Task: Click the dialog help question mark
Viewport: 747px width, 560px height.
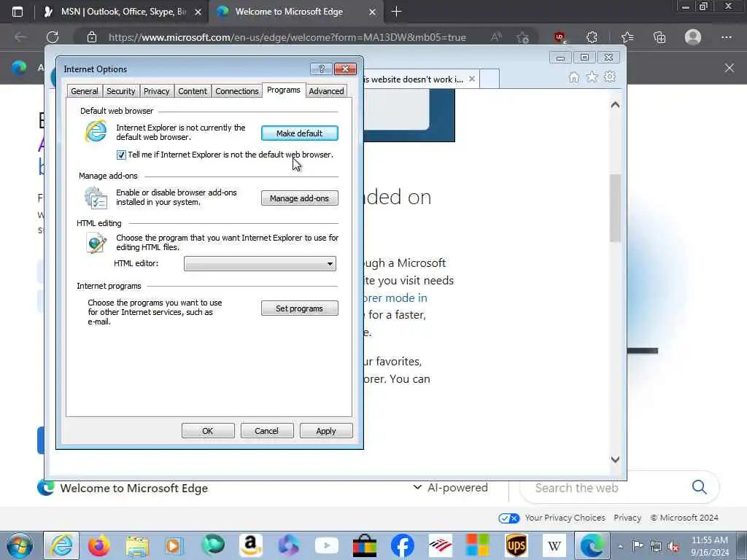Action: pyautogui.click(x=321, y=69)
